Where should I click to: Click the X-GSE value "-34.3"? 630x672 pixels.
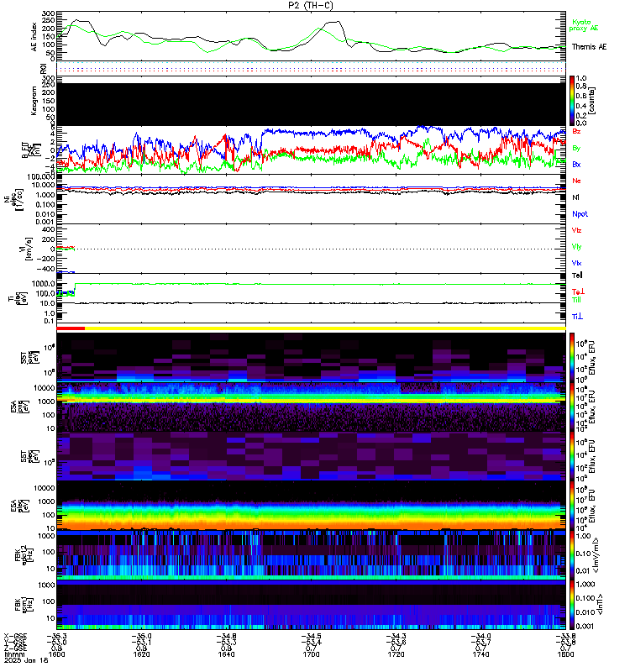point(396,636)
